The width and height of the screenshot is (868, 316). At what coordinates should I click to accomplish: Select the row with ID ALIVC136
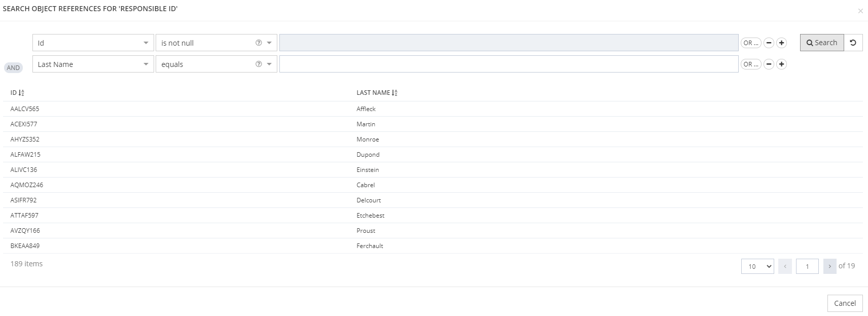pos(24,170)
